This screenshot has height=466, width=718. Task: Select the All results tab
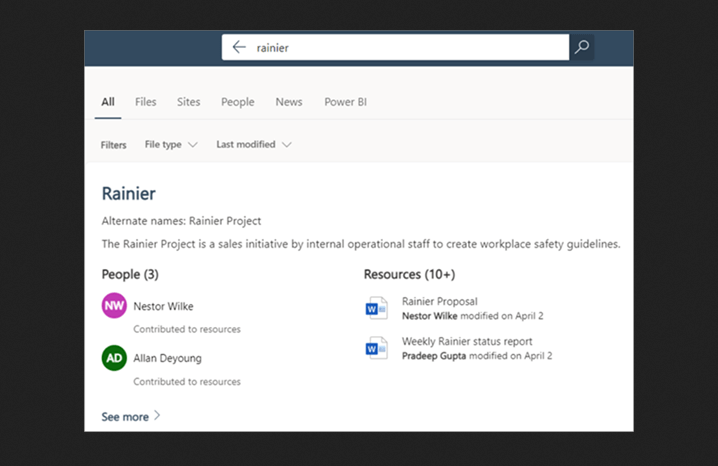(x=108, y=102)
